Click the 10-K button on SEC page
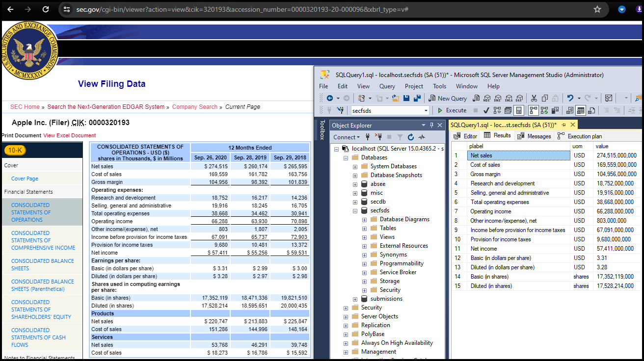This screenshot has width=644, height=361. pyautogui.click(x=16, y=150)
